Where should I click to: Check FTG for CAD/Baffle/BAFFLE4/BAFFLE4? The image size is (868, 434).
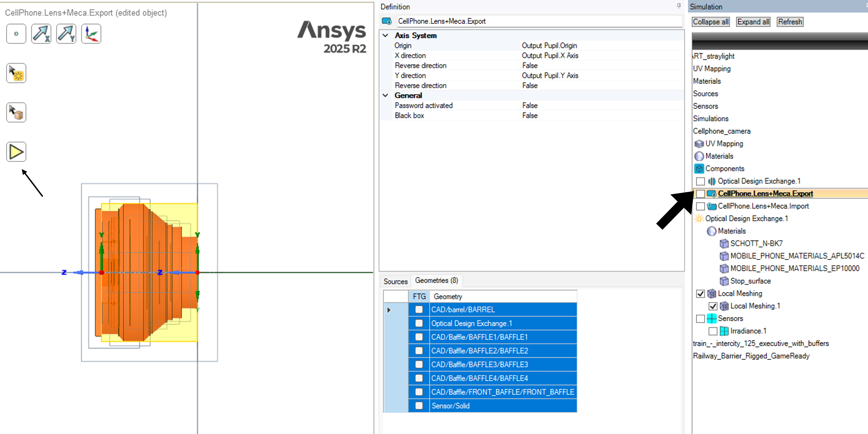[x=419, y=378]
